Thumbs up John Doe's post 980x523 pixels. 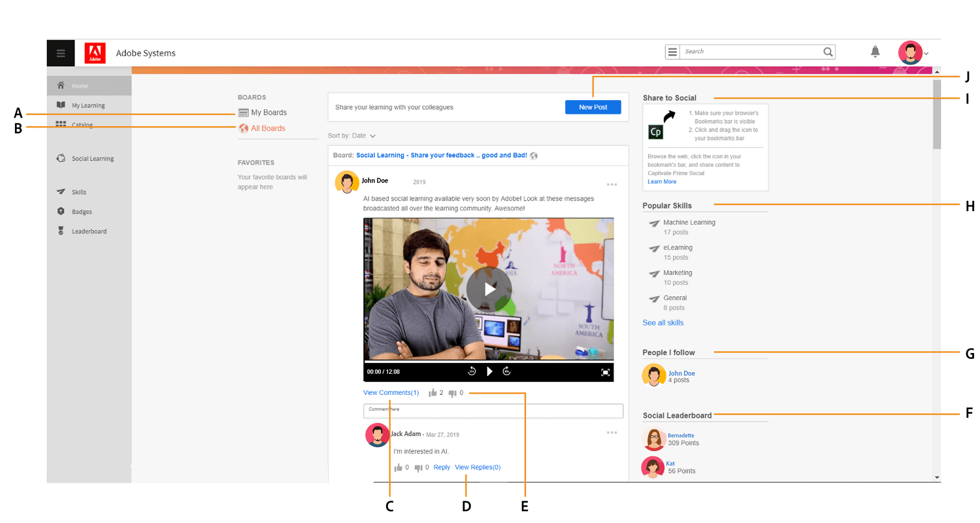click(x=433, y=393)
